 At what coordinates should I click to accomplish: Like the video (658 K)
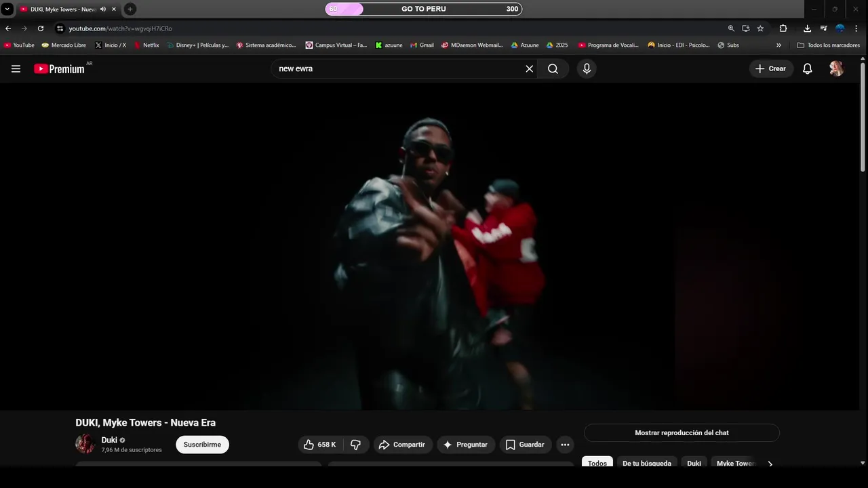click(x=319, y=445)
